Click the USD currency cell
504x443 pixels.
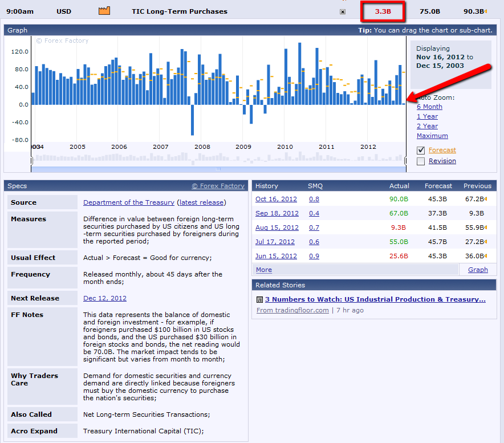64,11
